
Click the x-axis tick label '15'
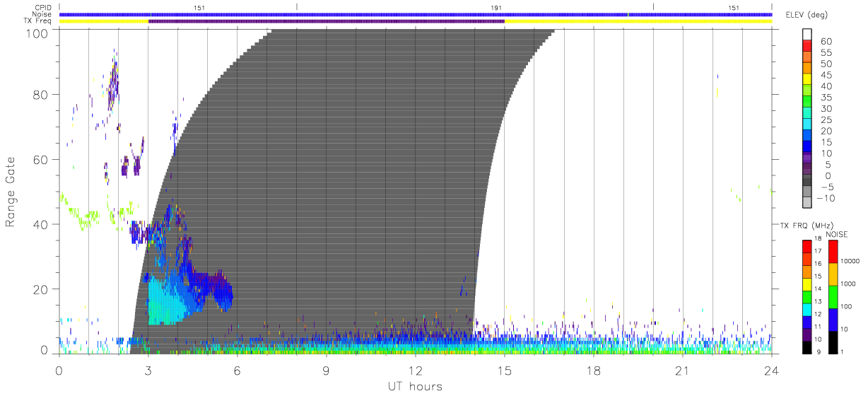505,371
